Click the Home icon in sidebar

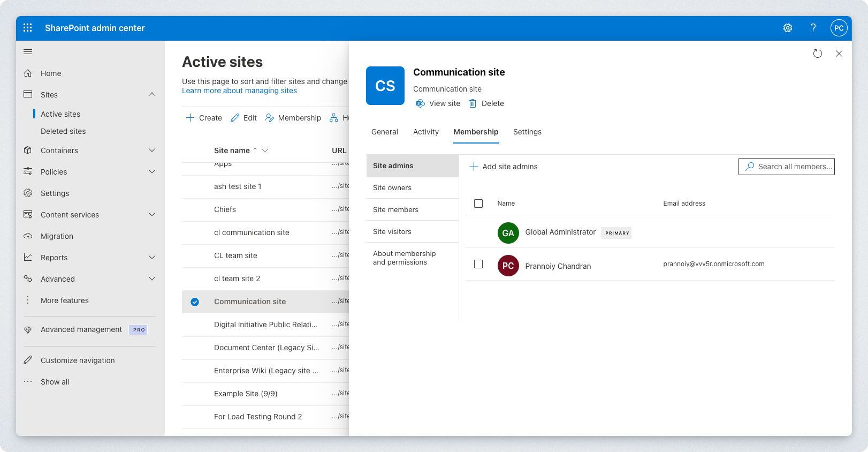28,73
